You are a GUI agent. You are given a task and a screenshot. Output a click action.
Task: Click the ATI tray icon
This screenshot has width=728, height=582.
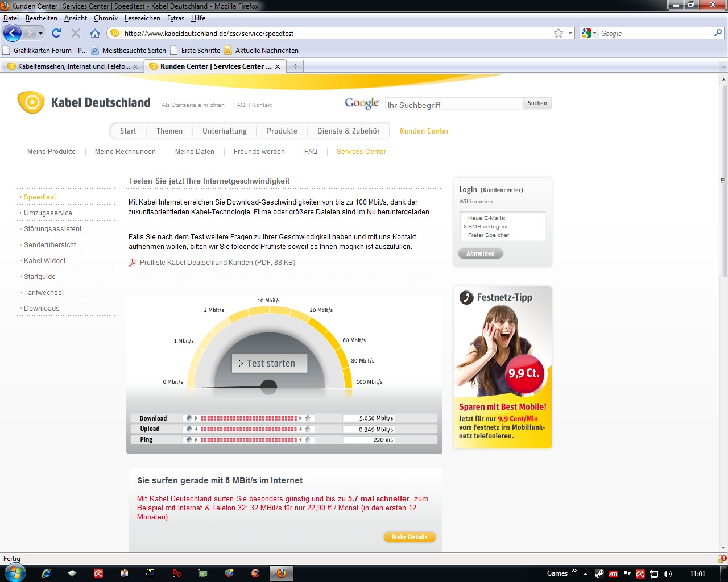pyautogui.click(x=613, y=574)
